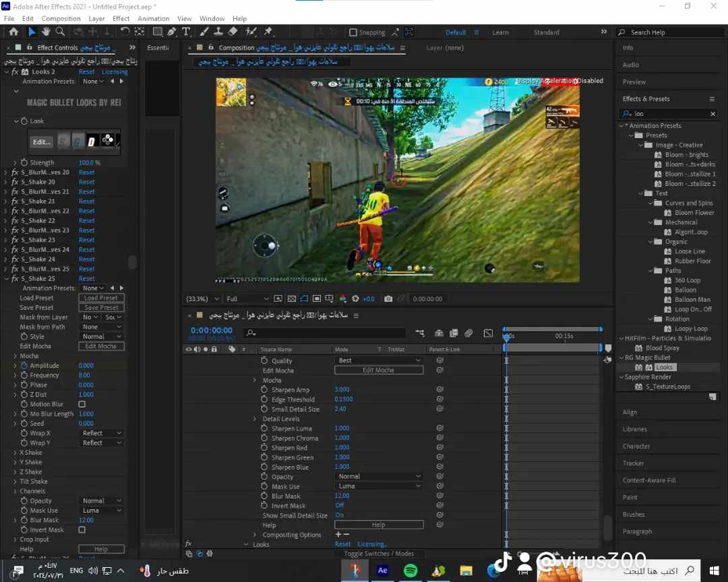Viewport: 728px width, 582px height.
Task: Enable Motion Blur checkbox in S_Shake 25
Action: click(82, 404)
